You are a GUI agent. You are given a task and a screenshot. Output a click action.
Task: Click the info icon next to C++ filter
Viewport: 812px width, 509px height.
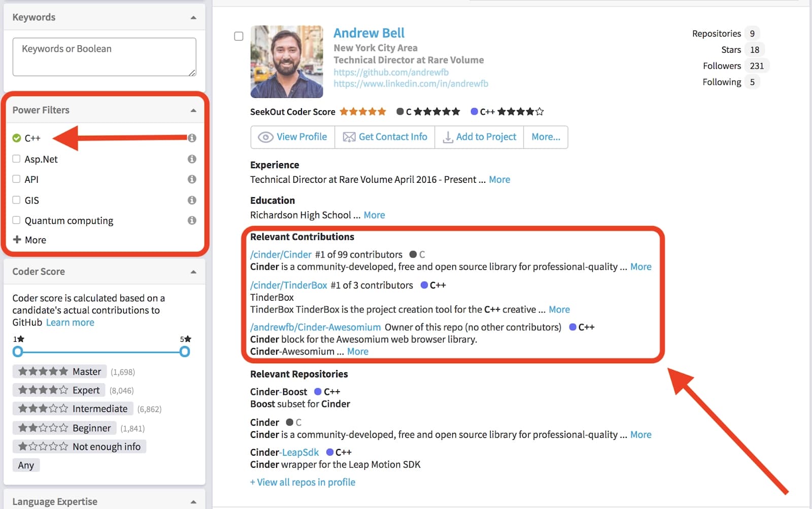point(192,138)
